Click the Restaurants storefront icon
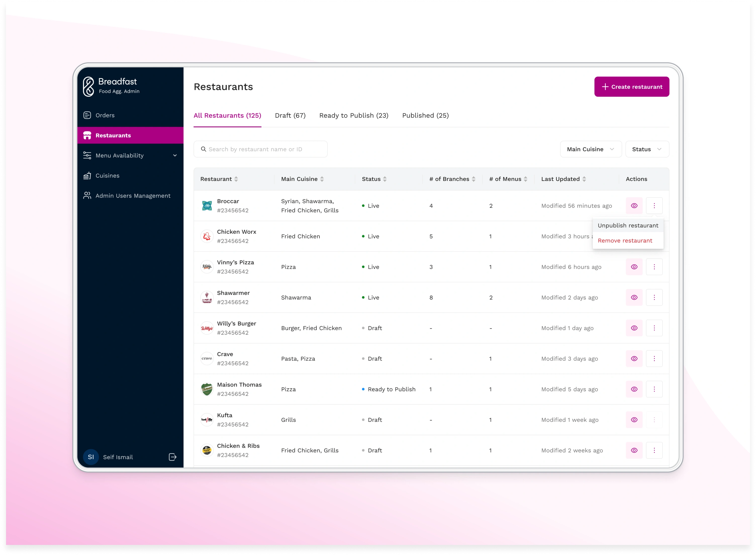This screenshot has height=555, width=756. (x=87, y=135)
